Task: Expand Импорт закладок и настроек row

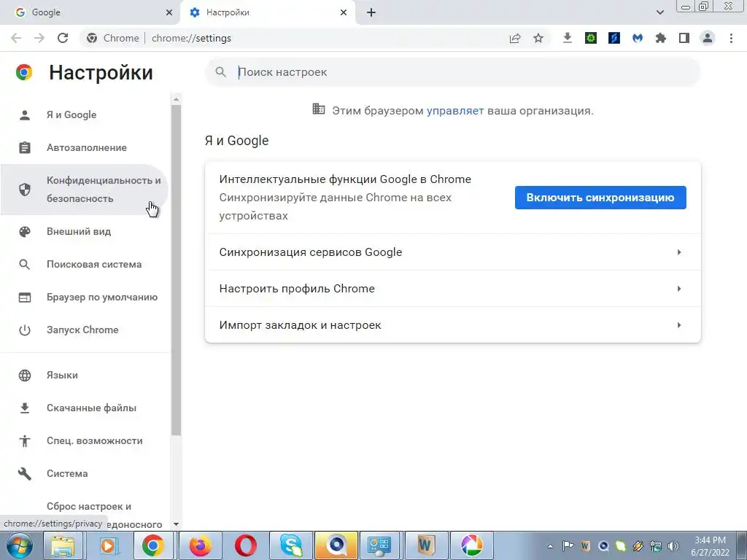Action: 452,325
